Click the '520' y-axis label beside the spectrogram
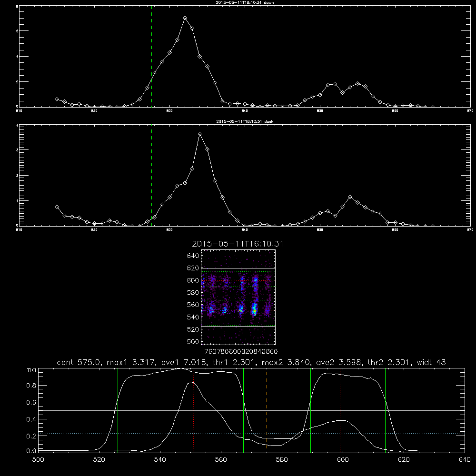Viewport: 476px width, 476px height. click(193, 329)
